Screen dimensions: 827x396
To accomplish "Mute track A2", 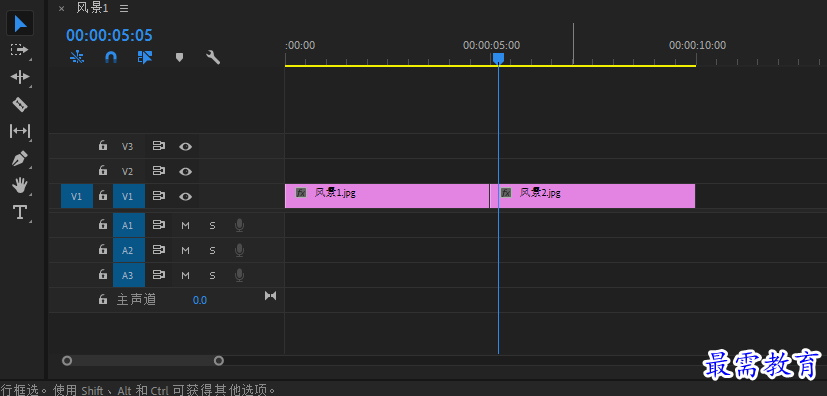I will click(185, 250).
